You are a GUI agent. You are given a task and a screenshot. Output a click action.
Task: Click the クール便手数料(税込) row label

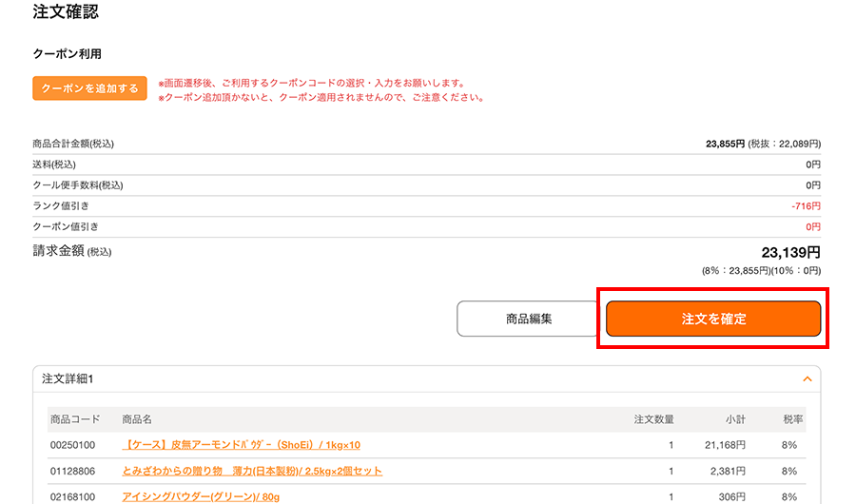[x=78, y=185]
